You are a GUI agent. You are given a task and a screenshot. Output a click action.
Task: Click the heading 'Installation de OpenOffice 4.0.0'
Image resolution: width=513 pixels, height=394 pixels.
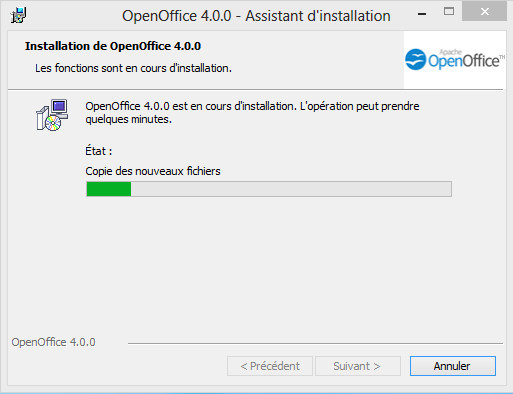113,46
